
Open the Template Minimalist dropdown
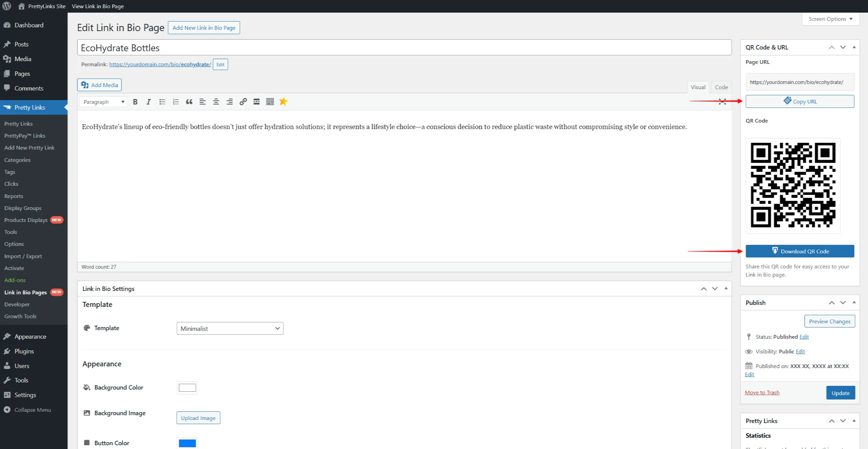coord(230,328)
